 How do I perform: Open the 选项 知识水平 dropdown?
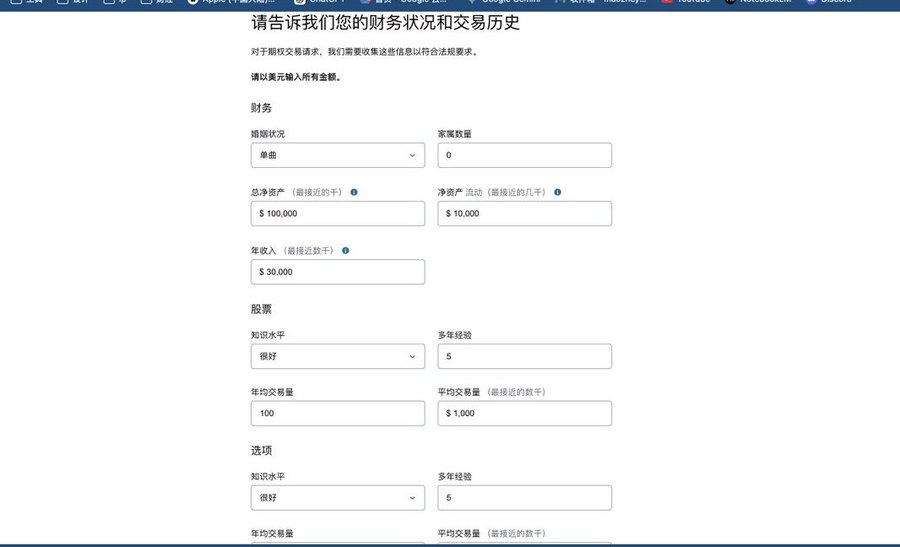tap(338, 498)
